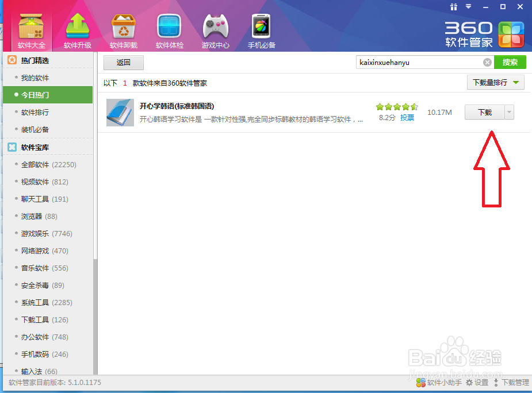The width and height of the screenshot is (532, 393).
Task: Open the title bar dropdown menu arrow
Action: (x=469, y=6)
